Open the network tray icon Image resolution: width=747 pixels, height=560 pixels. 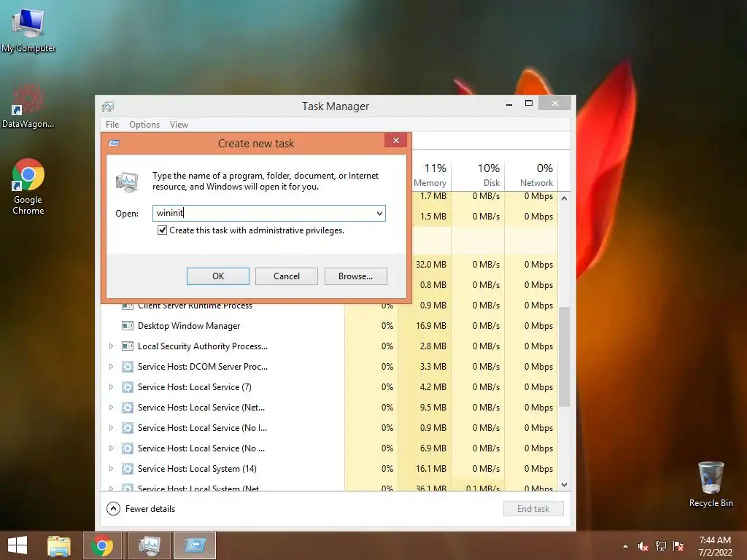point(661,546)
